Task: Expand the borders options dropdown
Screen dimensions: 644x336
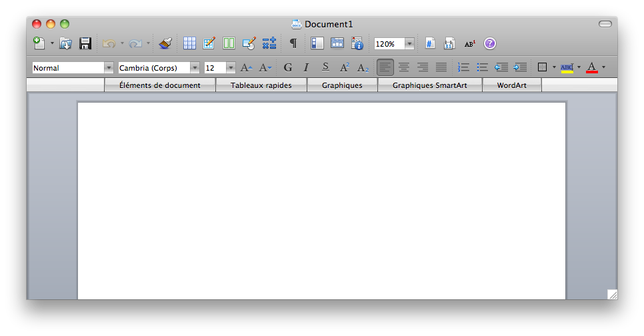Action: tap(554, 67)
